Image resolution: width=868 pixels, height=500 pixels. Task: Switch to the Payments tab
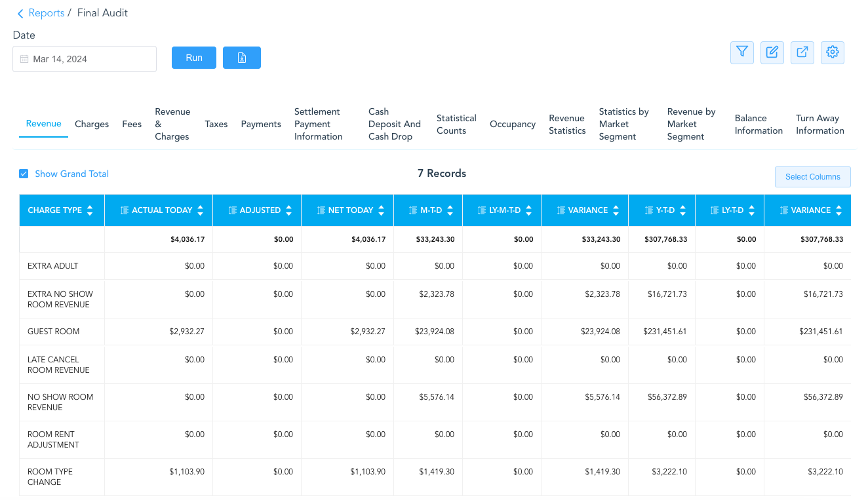(x=261, y=124)
